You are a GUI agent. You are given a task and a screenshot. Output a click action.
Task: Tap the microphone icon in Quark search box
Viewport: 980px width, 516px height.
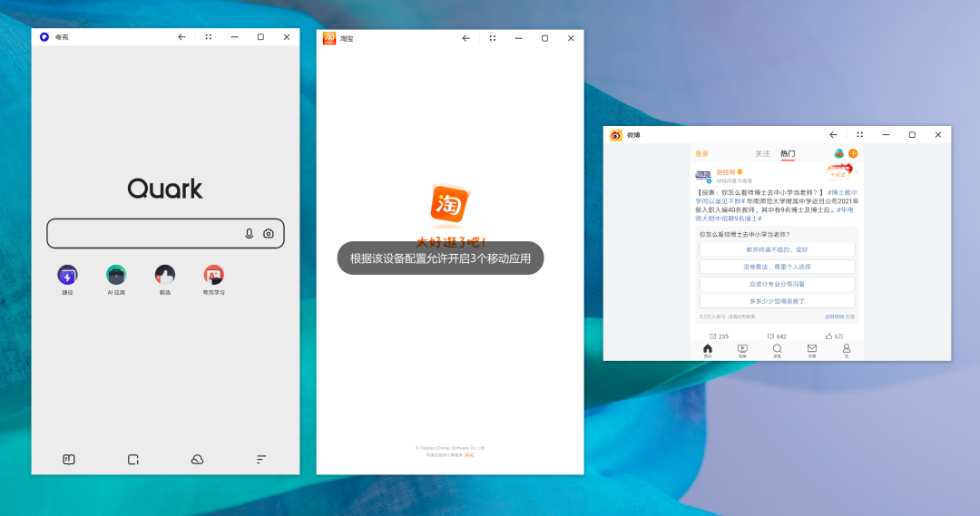[x=249, y=233]
